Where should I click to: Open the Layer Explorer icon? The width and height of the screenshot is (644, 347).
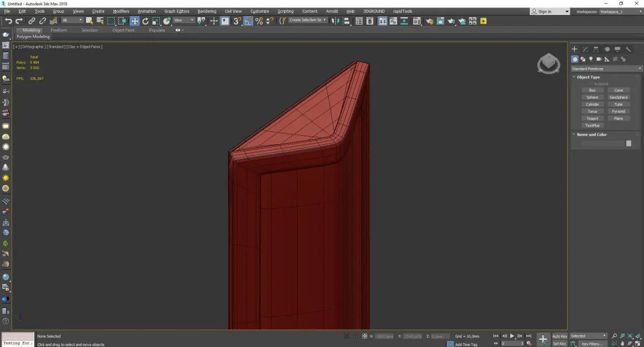(x=370, y=21)
